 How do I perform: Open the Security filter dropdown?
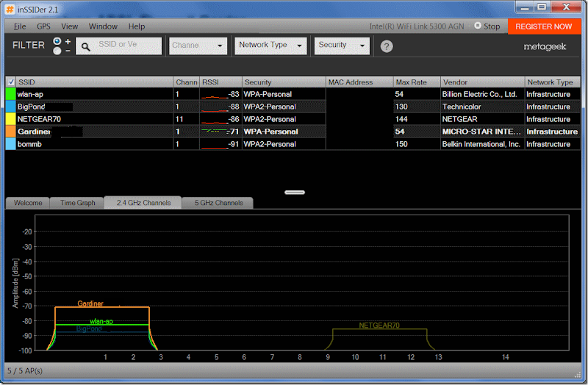342,46
